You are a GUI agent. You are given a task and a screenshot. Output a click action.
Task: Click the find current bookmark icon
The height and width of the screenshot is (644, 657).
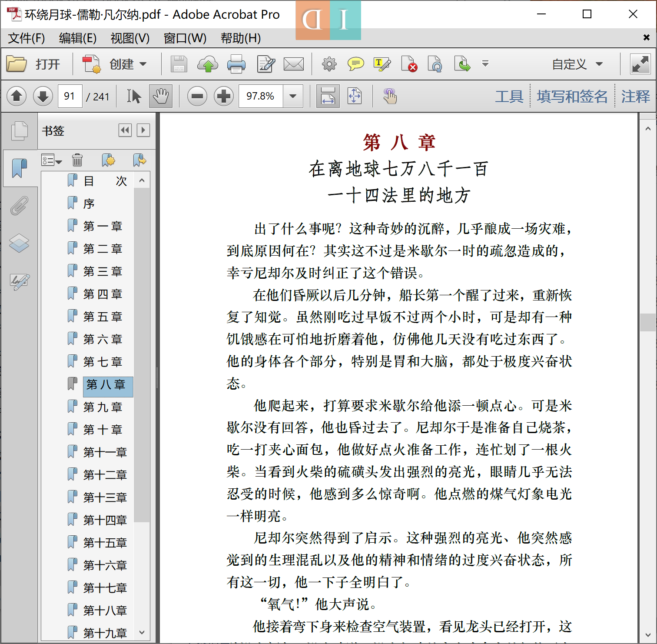[x=139, y=160]
